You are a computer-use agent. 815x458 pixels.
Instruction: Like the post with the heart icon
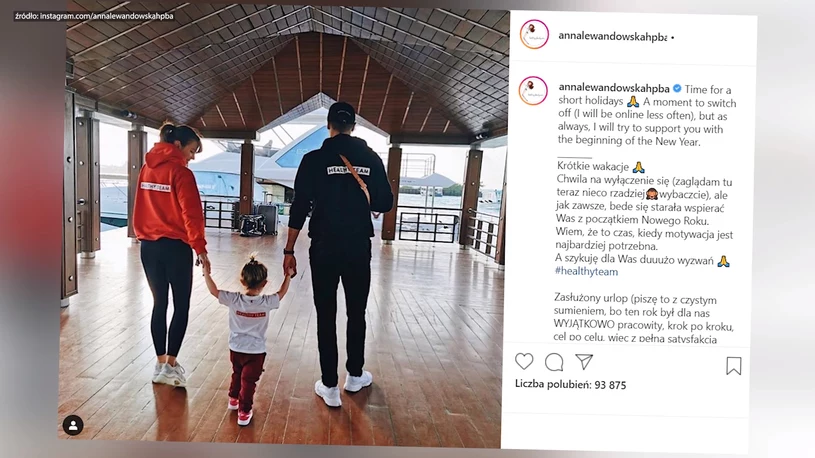[524, 361]
